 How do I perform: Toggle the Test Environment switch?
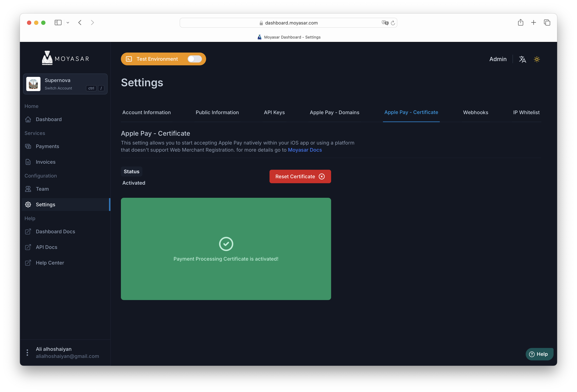click(194, 59)
